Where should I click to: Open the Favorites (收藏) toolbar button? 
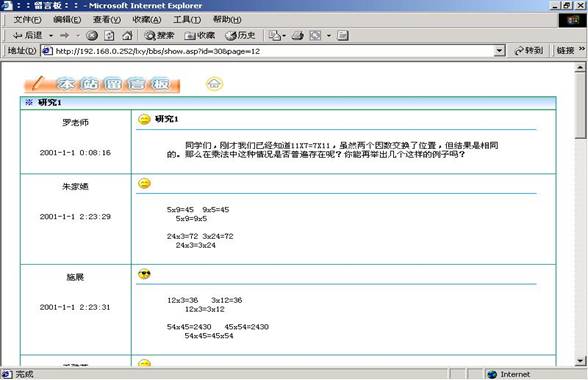[x=200, y=36]
